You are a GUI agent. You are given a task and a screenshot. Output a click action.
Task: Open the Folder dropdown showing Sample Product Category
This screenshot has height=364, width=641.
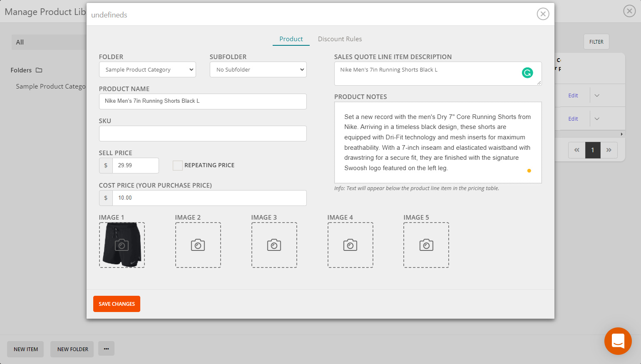click(x=147, y=69)
